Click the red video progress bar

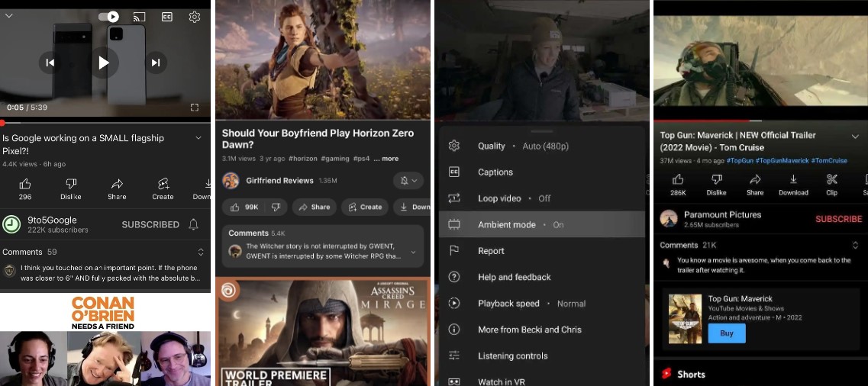pyautogui.click(x=105, y=122)
